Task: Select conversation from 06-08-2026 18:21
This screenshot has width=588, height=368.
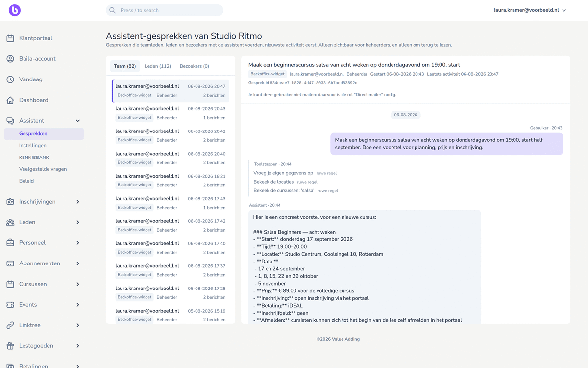Action: coord(171,181)
